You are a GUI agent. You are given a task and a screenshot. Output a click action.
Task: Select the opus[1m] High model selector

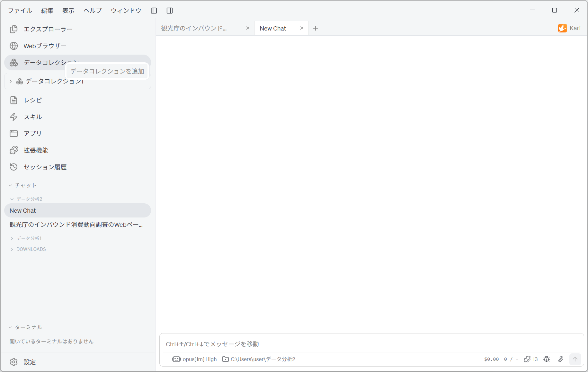(194, 359)
